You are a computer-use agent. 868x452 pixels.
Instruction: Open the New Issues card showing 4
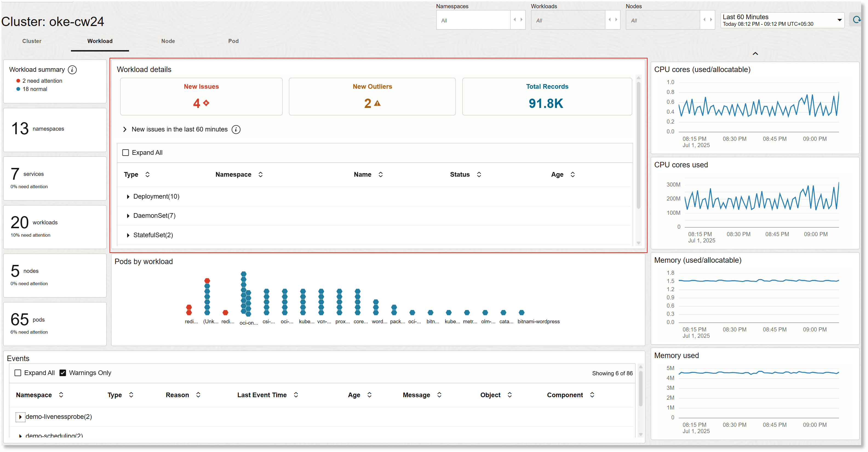point(201,96)
